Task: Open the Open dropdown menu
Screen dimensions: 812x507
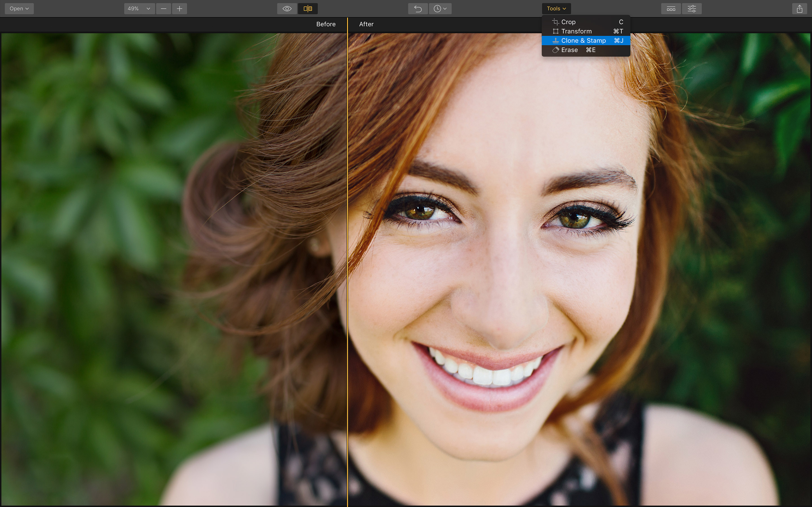Action: [19, 9]
